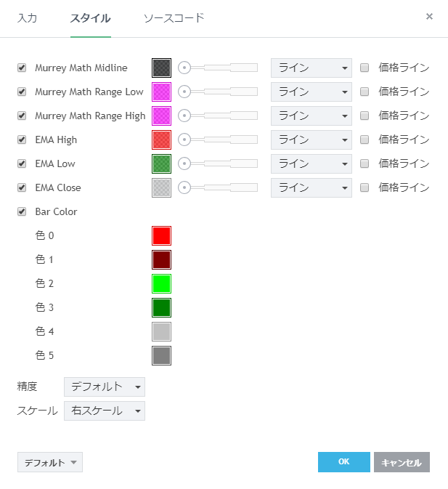The width and height of the screenshot is (448, 489).
Task: Switch to the 入力 tab
Action: (27, 17)
